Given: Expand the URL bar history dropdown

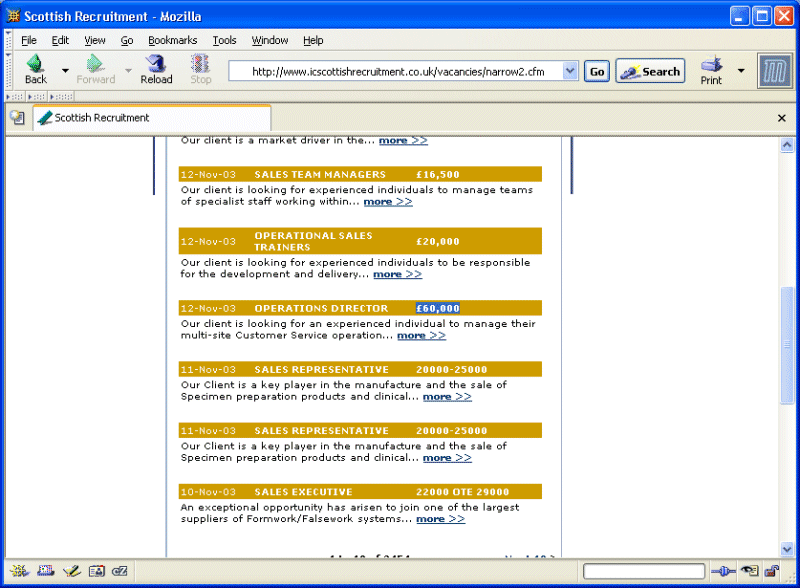Looking at the screenshot, I should tap(570, 71).
